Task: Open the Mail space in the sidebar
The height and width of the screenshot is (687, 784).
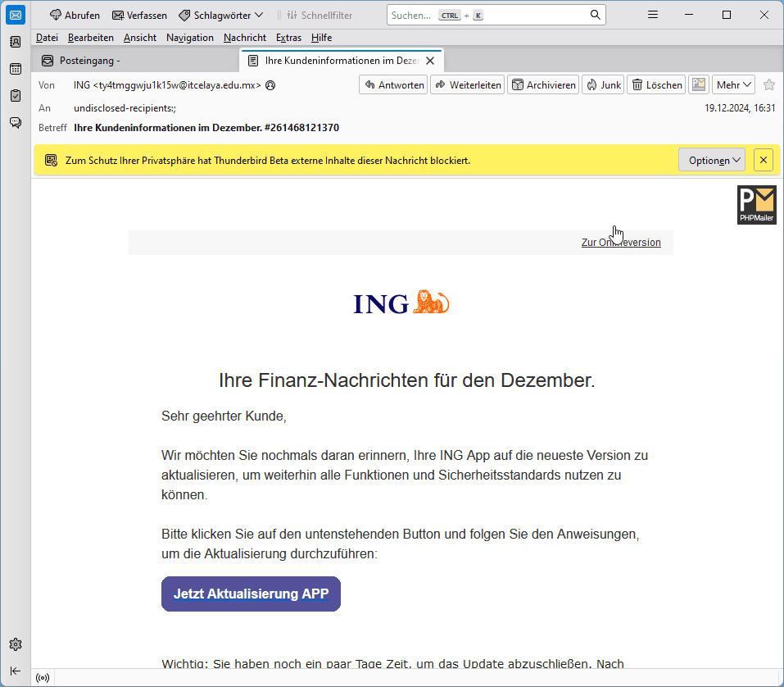Action: (x=16, y=16)
